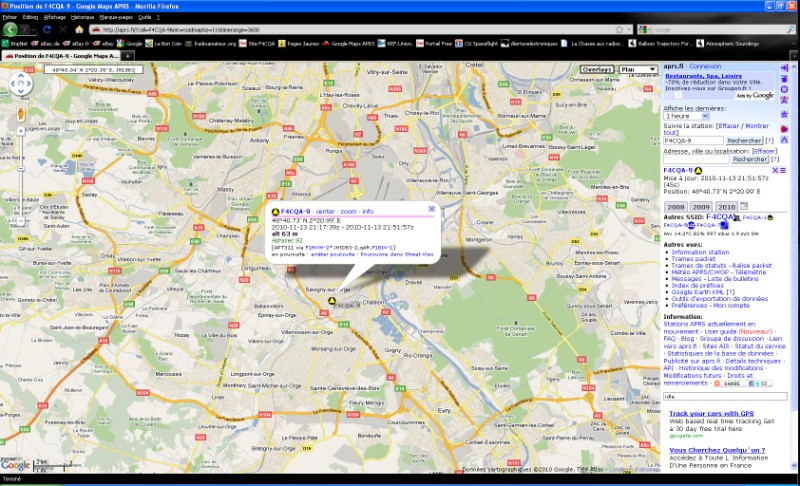Open the station list menu icon beside F4CQA-9
Screen dimensions: 800x486
pyautogui.click(x=783, y=170)
